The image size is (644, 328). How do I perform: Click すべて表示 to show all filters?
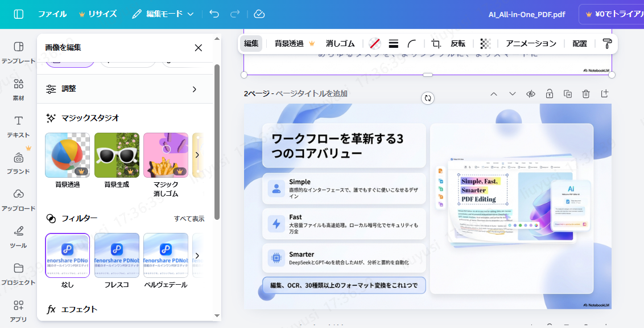click(x=190, y=218)
